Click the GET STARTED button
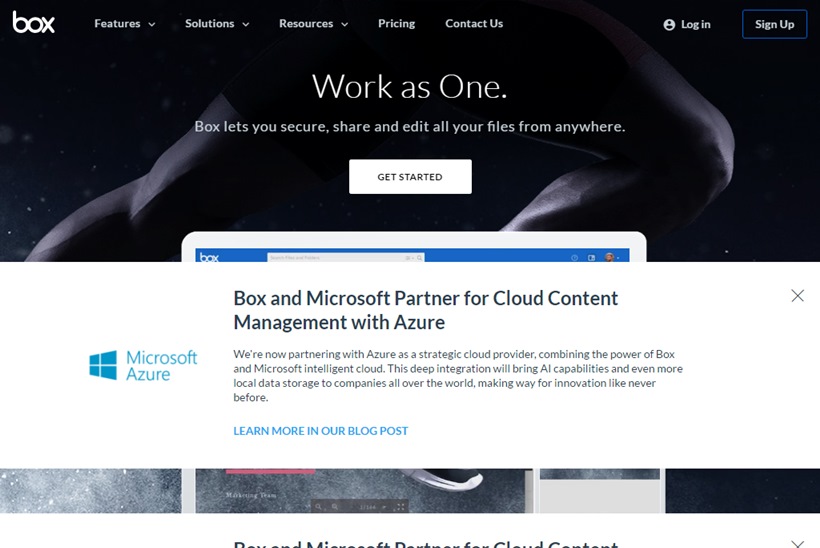This screenshot has height=548, width=820. [410, 177]
